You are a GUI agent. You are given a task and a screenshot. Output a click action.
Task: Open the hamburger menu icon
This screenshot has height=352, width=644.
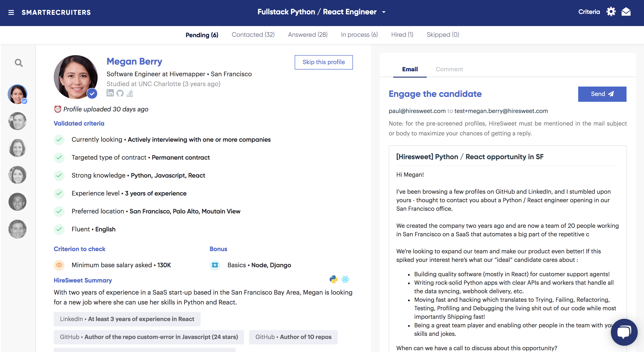coord(11,12)
